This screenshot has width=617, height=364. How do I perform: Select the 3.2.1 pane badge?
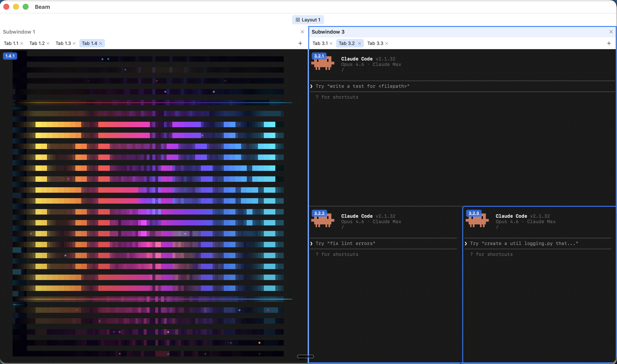319,56
